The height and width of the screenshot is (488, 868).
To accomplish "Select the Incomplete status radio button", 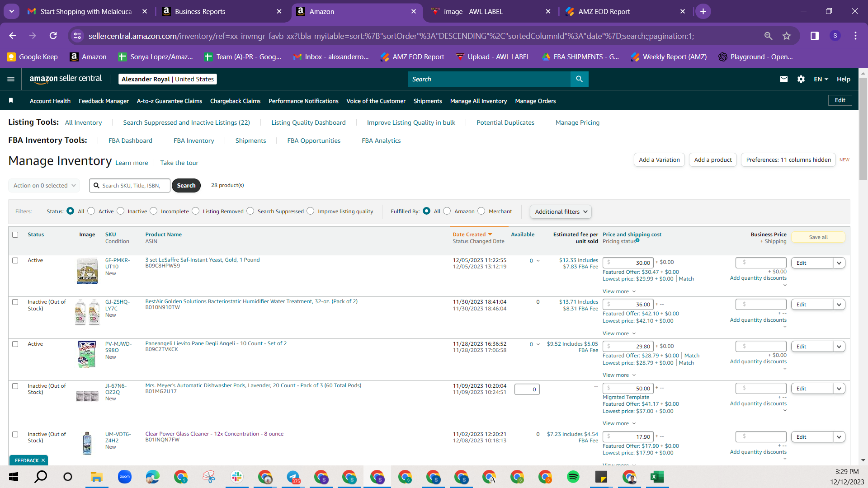I will (154, 211).
